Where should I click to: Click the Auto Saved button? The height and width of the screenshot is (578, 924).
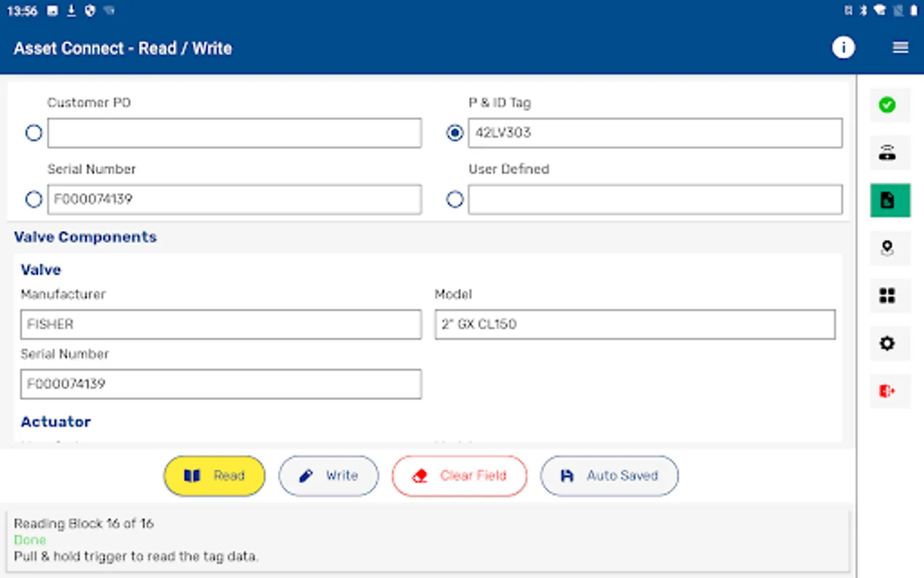tap(609, 476)
